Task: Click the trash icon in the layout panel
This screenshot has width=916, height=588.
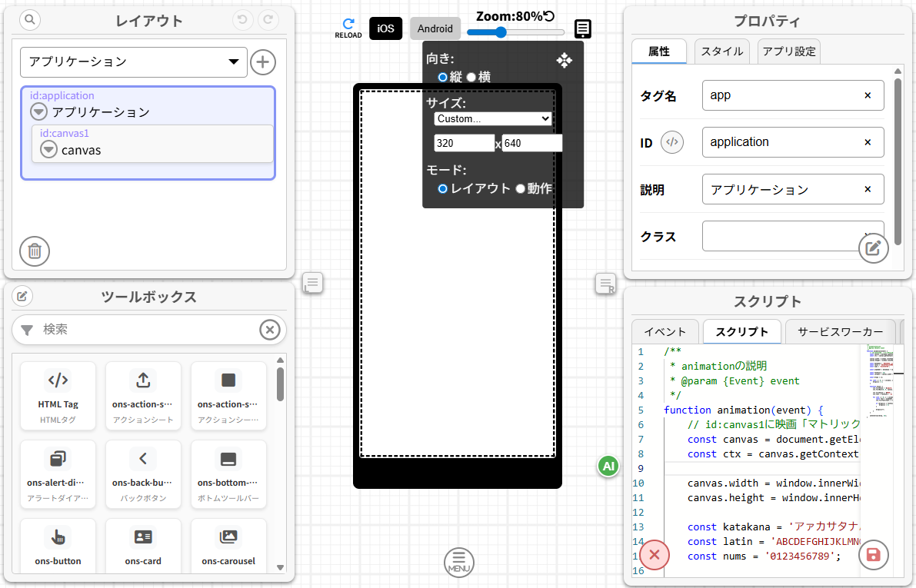Action: [34, 251]
